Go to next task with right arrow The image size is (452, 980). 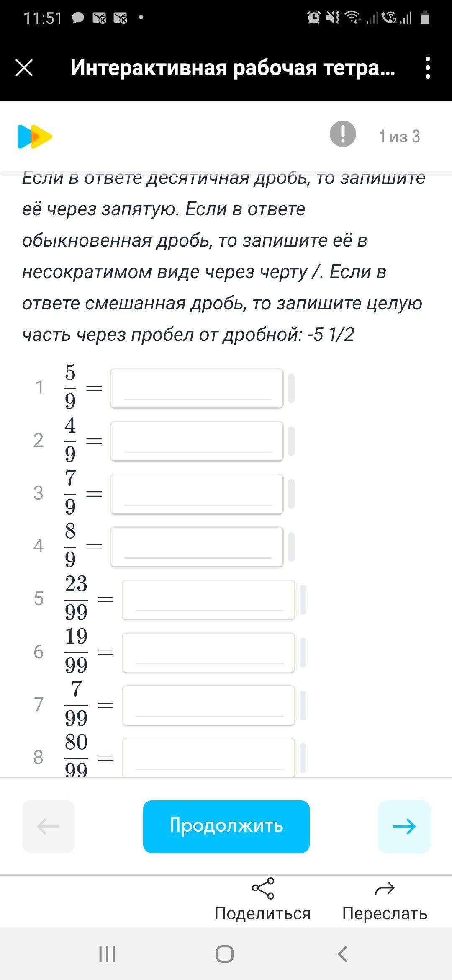point(404,826)
